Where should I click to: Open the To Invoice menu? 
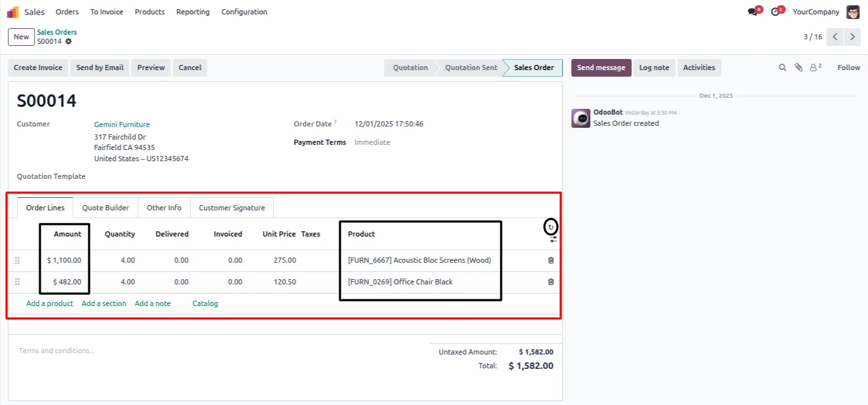107,12
